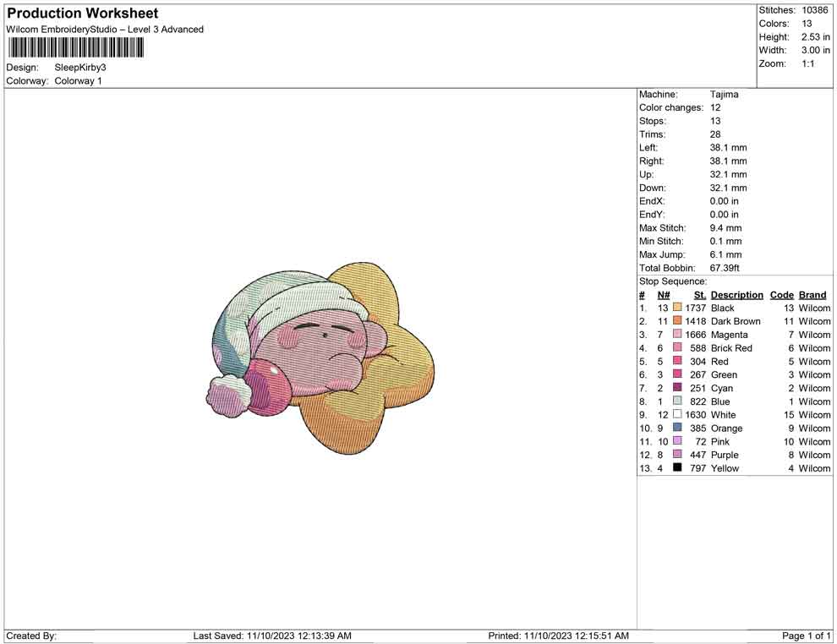Screen dimensions: 837x644
Task: Click the Width value 3.00 in
Action: tap(815, 50)
